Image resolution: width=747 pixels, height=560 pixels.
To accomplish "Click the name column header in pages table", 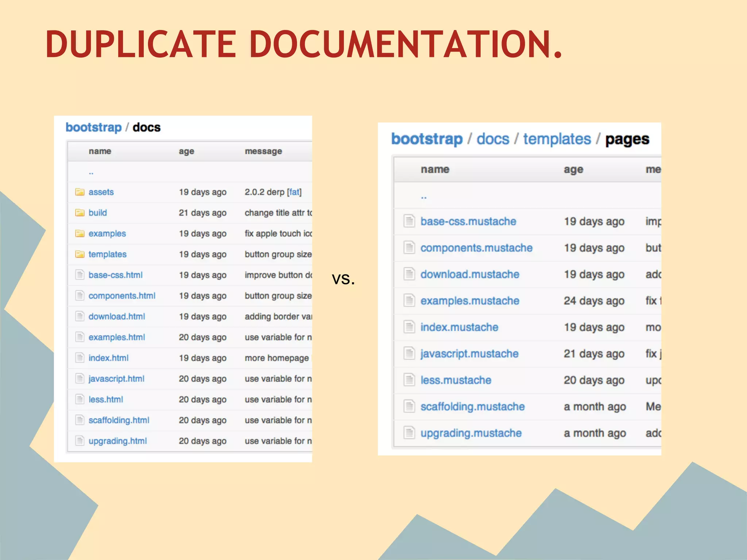I will (435, 170).
